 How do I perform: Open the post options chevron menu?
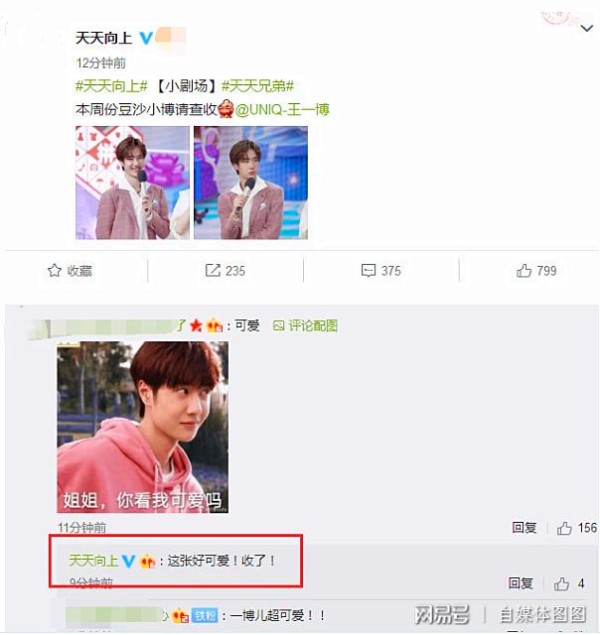click(x=587, y=28)
